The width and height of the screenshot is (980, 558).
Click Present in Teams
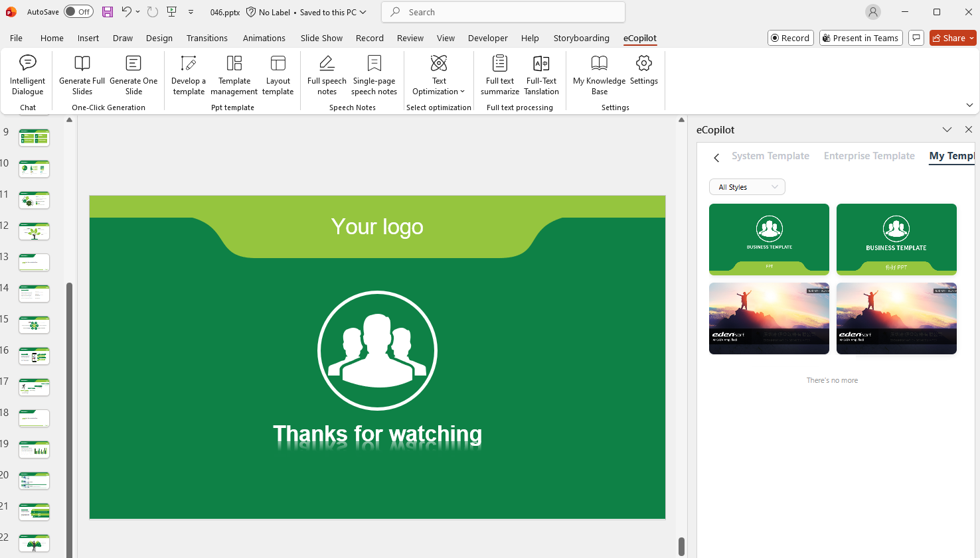[x=860, y=38]
